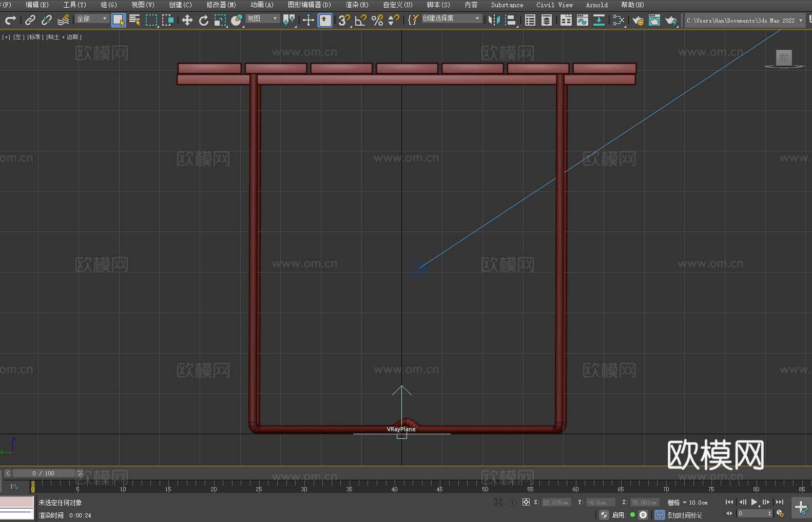This screenshot has height=522, width=812.
Task: Open the Time Configuration clock icon
Action: click(x=780, y=513)
